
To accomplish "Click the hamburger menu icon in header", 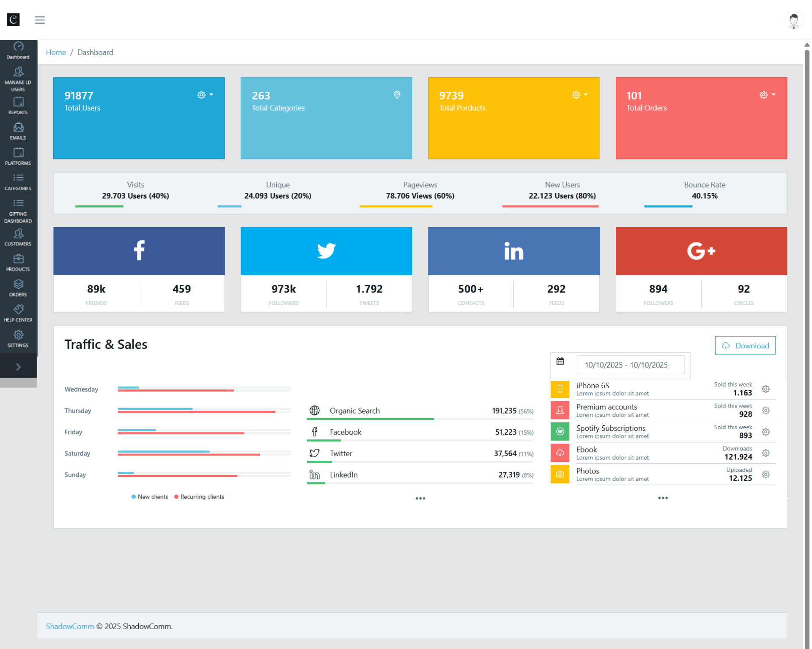I will pyautogui.click(x=40, y=20).
